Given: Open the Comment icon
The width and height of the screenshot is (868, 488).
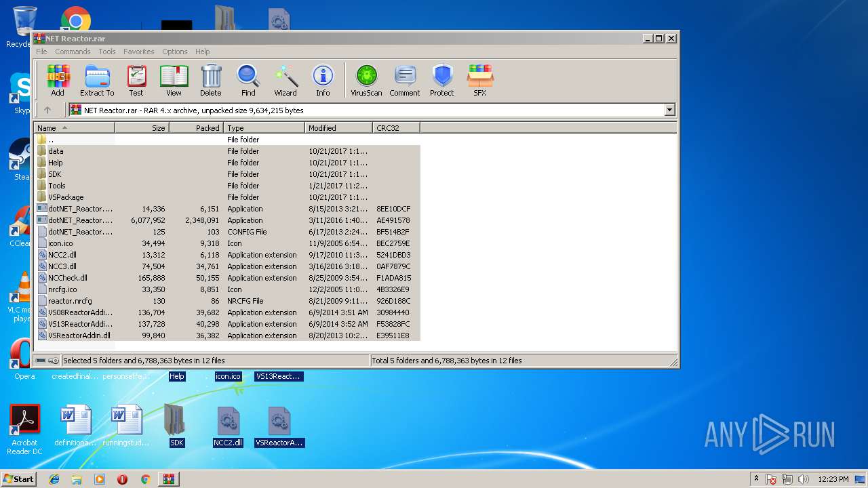Looking at the screenshot, I should [405, 81].
